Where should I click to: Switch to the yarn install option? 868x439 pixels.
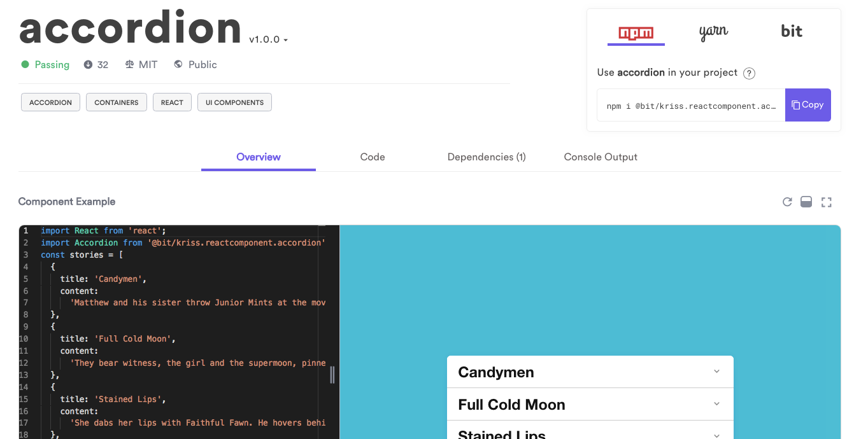pos(713,31)
